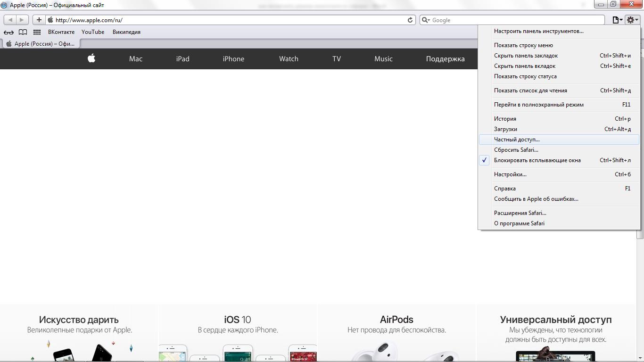The width and height of the screenshot is (644, 362).
Task: Click Music in the Apple navigation bar
Action: click(x=383, y=59)
